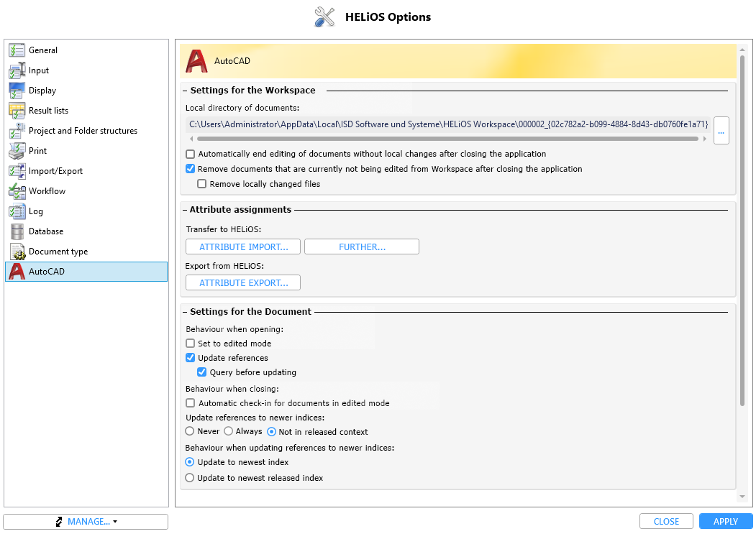
Task: Click the HELiOS Options tools icon
Action: (324, 17)
